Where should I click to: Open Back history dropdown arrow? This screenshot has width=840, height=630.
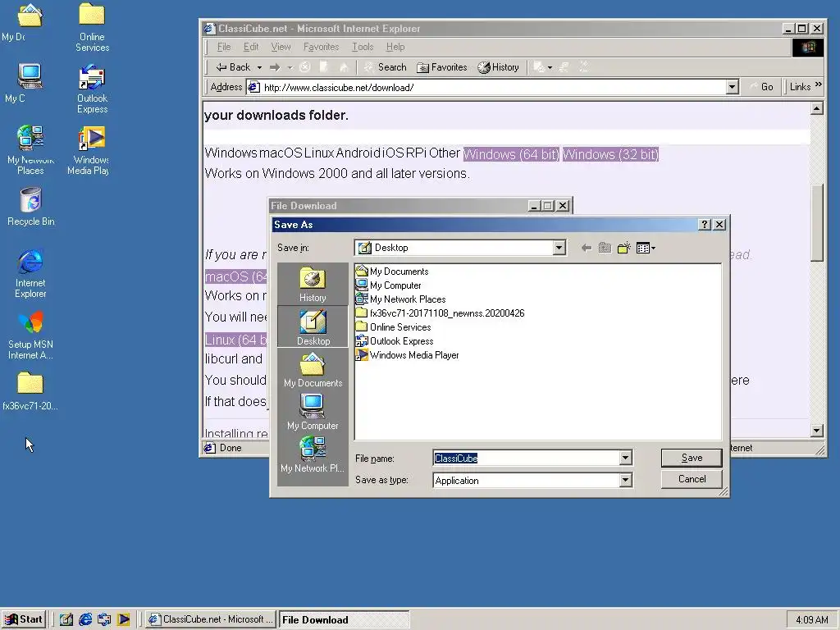coord(259,67)
